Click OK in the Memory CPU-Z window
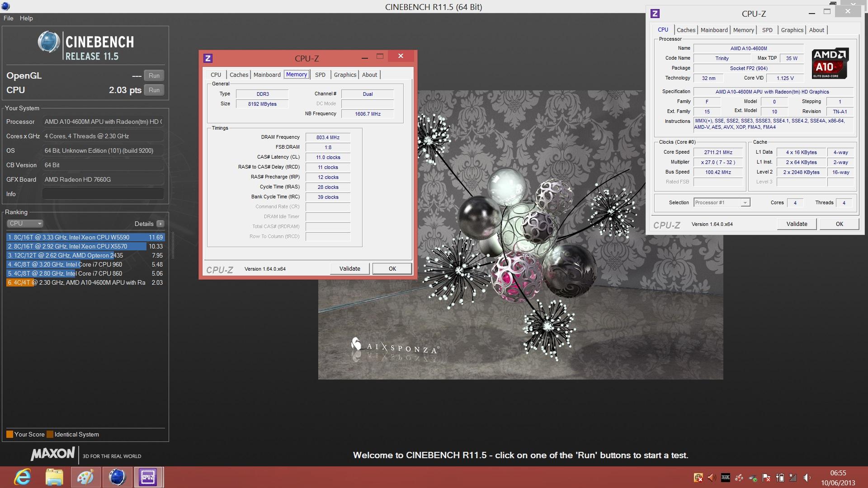Viewport: 868px width, 488px height. tap(392, 268)
